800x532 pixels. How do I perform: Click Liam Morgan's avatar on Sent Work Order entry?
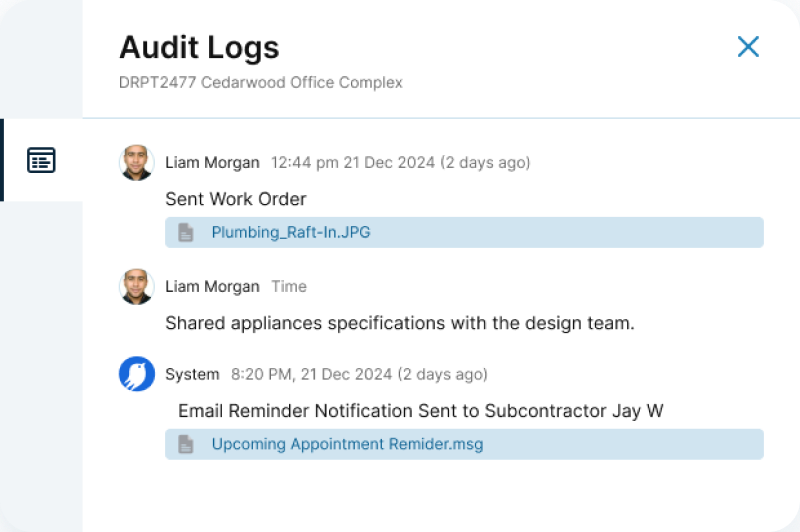(x=136, y=162)
